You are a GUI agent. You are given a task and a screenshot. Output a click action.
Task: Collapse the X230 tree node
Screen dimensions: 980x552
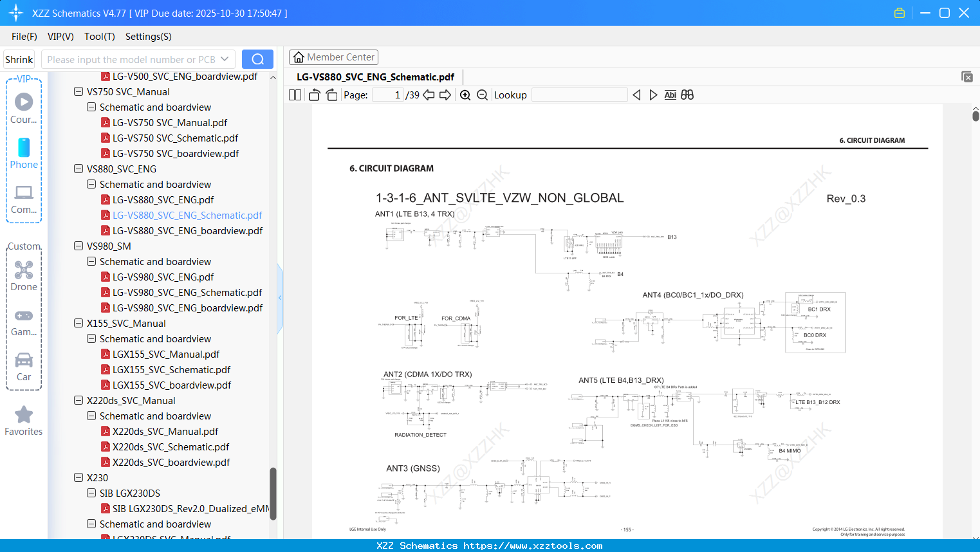77,477
